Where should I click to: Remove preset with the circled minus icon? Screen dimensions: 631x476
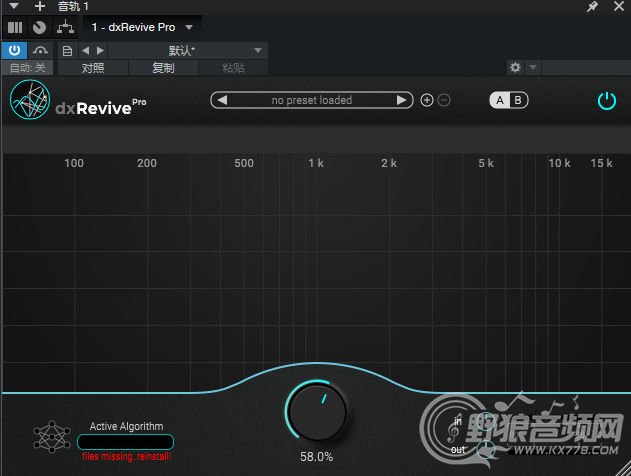[444, 100]
